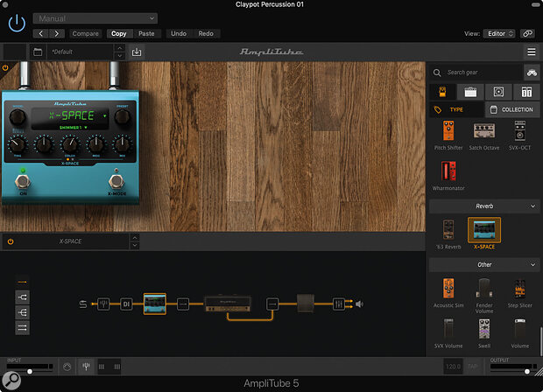543x392 pixels.
Task: Toggle the plugin power bypass button
Action: coord(17,23)
